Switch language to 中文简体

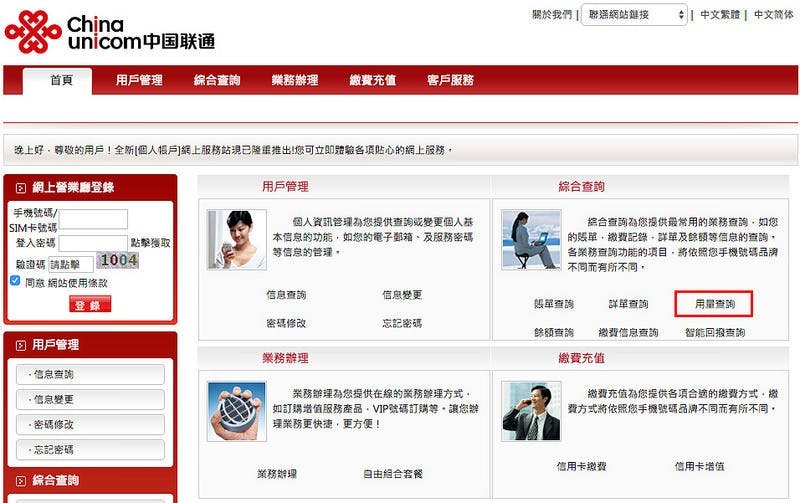coord(773,15)
